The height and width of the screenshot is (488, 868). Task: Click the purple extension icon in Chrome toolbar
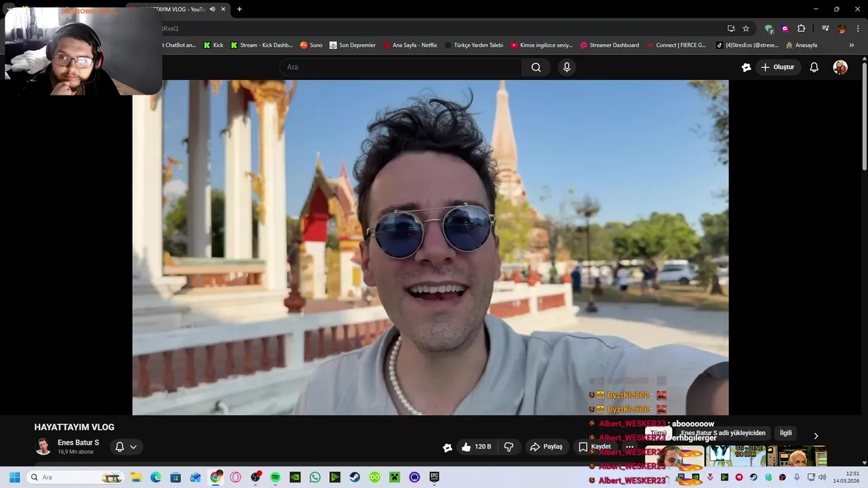[785, 28]
